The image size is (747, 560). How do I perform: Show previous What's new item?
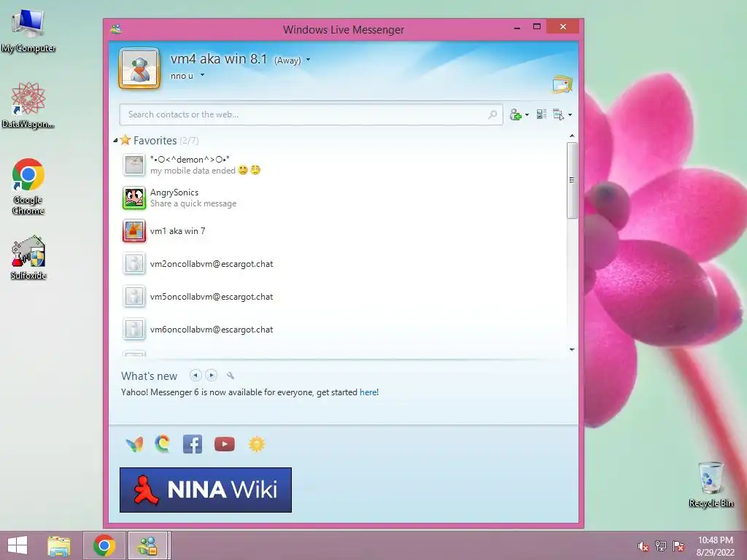(x=196, y=376)
